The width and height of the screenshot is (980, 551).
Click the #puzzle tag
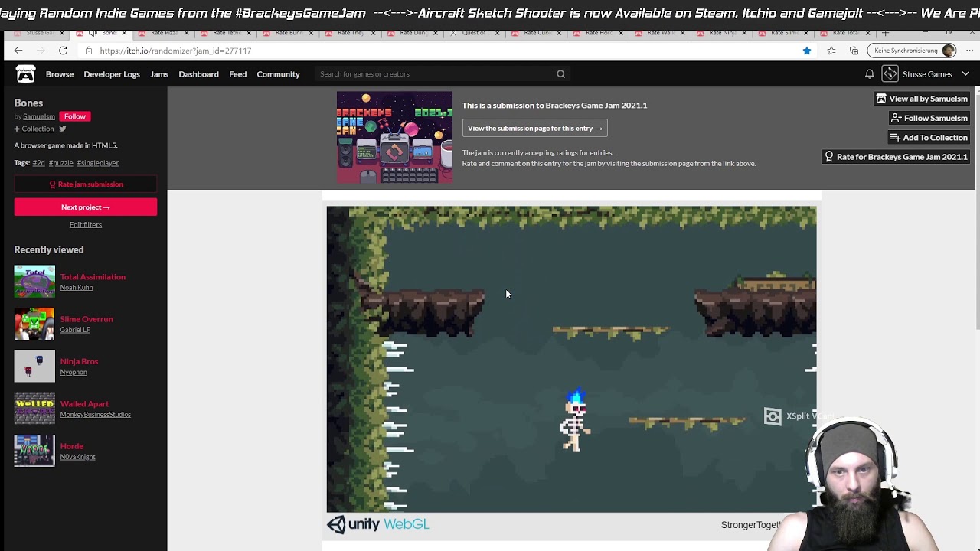coord(61,163)
